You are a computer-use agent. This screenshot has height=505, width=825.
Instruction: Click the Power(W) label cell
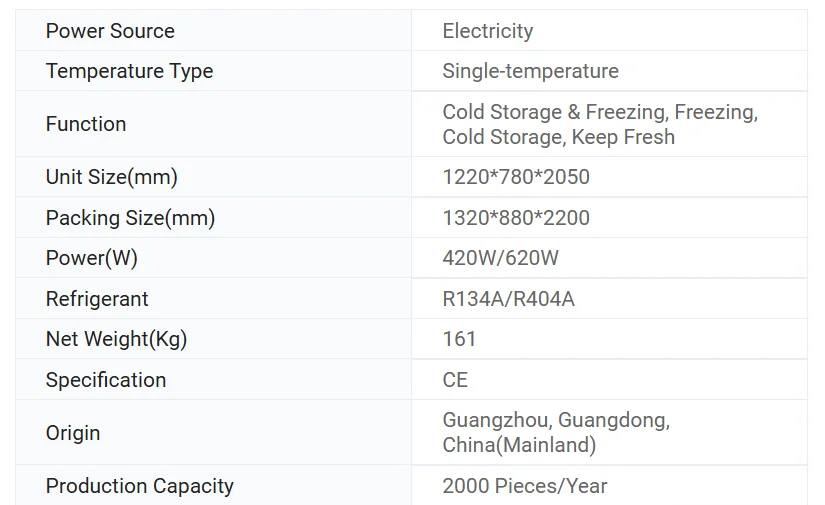(x=92, y=258)
